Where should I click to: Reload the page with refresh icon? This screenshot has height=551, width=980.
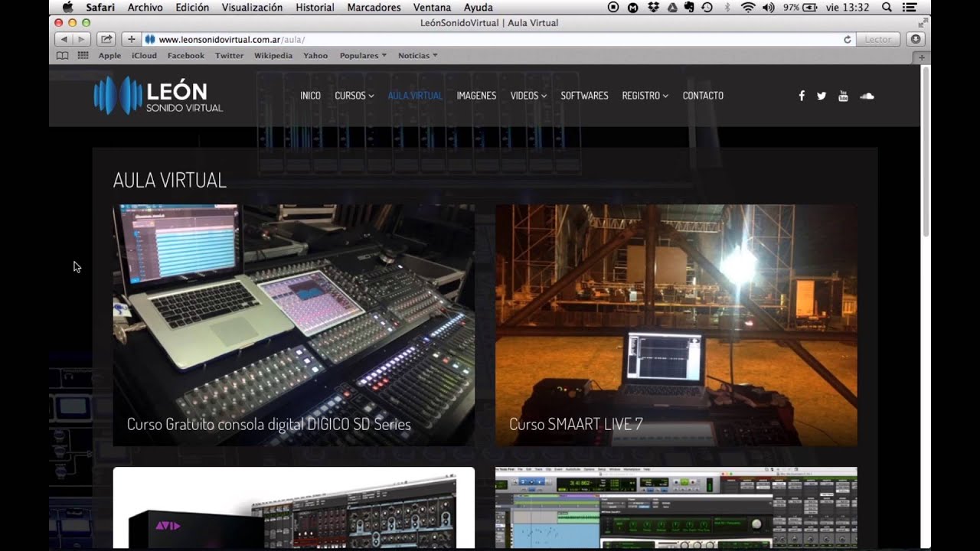tap(848, 39)
